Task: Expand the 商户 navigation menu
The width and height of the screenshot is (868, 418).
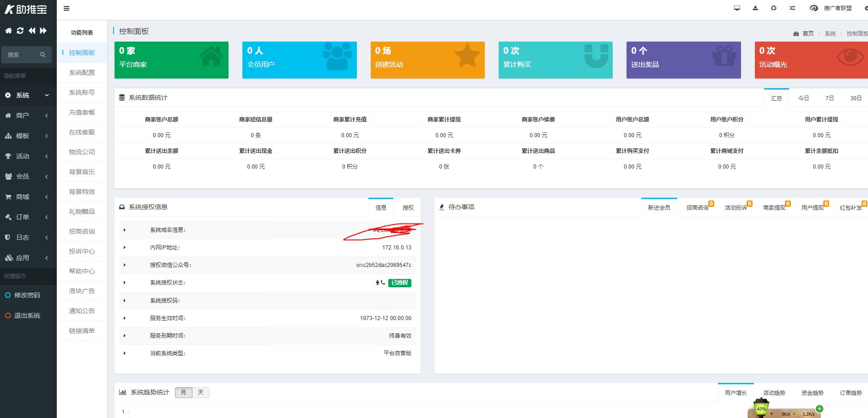Action: tap(28, 115)
